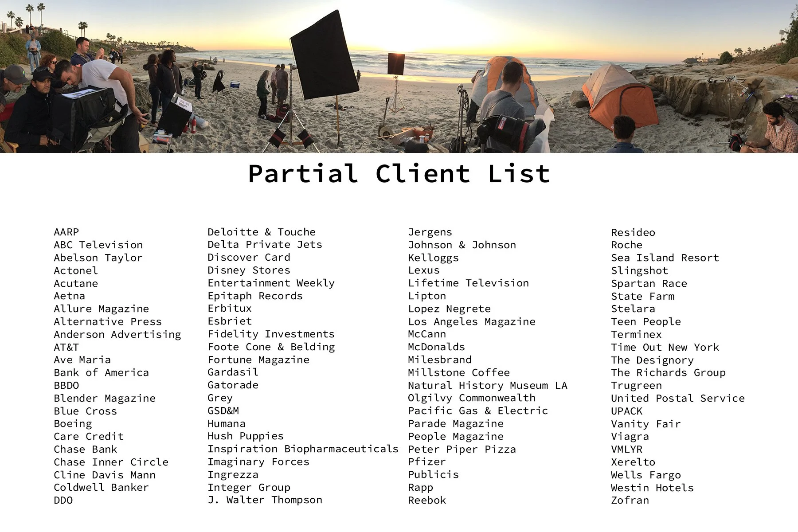The height and width of the screenshot is (532, 798).
Task: Click 'Foote Cone & Belding' entry
Action: pyautogui.click(x=271, y=347)
